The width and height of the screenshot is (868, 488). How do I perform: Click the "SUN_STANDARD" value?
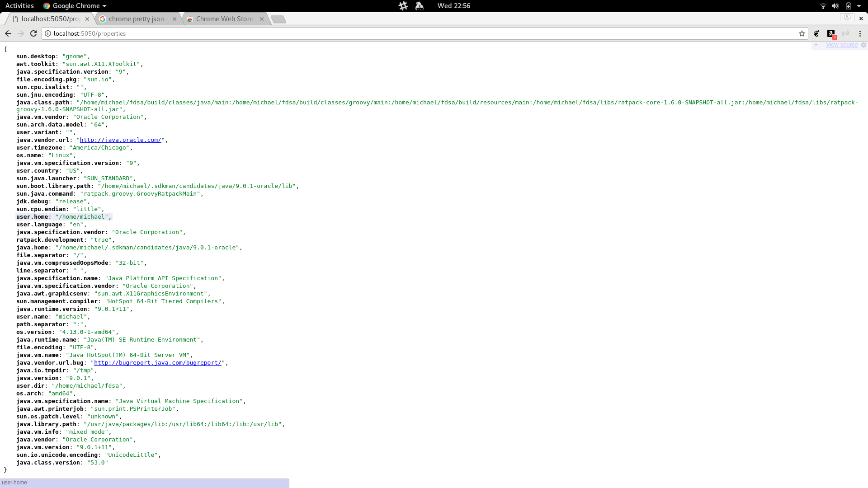click(x=108, y=178)
